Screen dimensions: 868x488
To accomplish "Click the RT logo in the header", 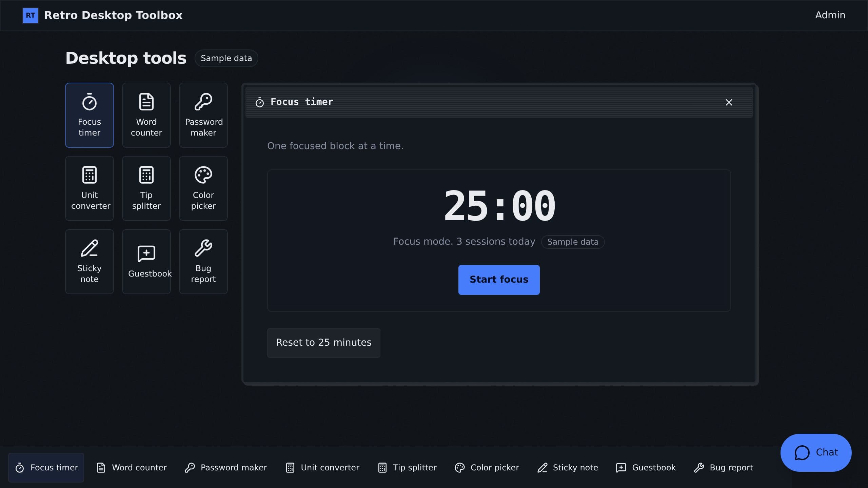I will (x=31, y=15).
